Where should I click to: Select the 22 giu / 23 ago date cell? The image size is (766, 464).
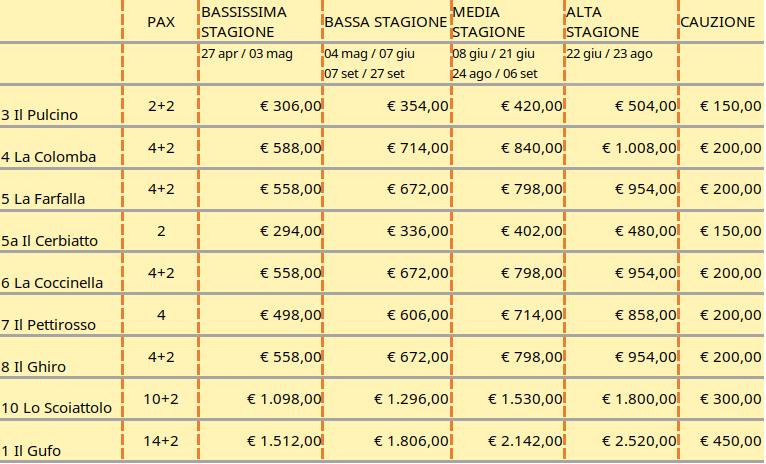click(609, 54)
